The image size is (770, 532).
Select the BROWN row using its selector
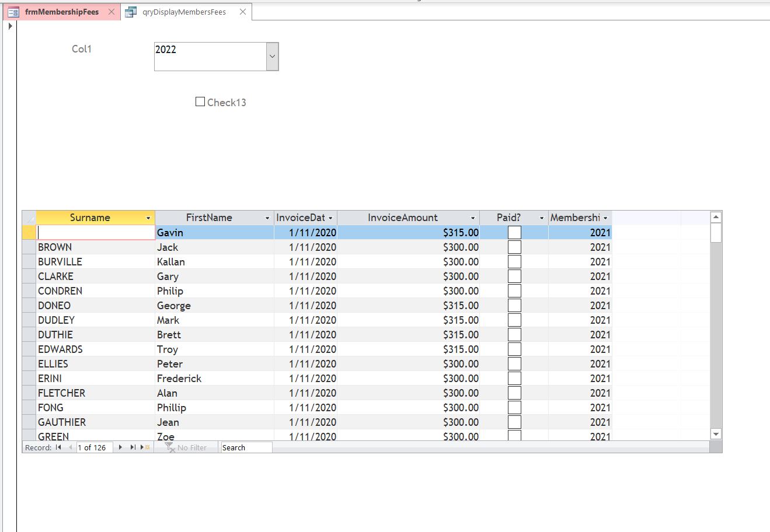pos(29,247)
